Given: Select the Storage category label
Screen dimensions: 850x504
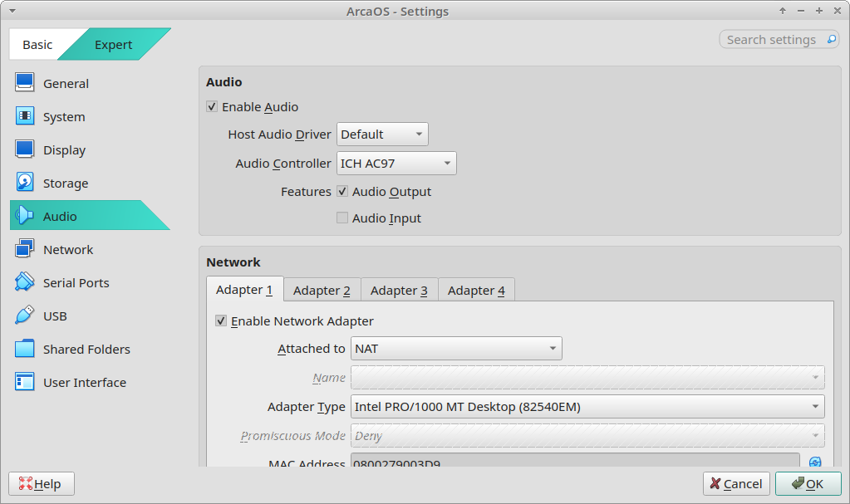Looking at the screenshot, I should pyautogui.click(x=66, y=183).
